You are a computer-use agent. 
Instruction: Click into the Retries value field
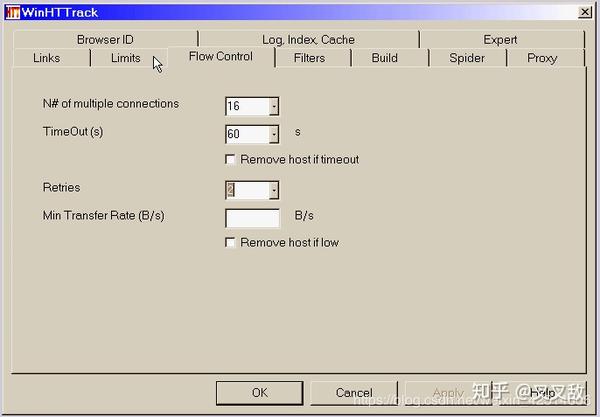[248, 190]
